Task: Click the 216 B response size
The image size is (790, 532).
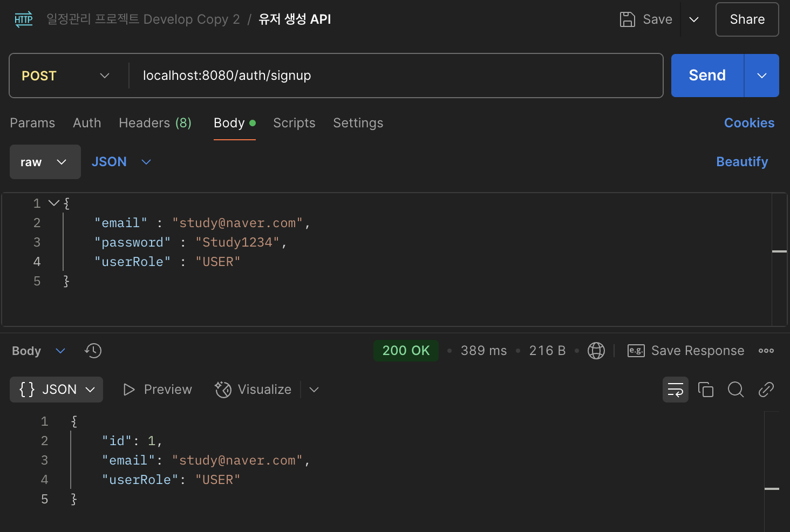Action: coord(547,351)
